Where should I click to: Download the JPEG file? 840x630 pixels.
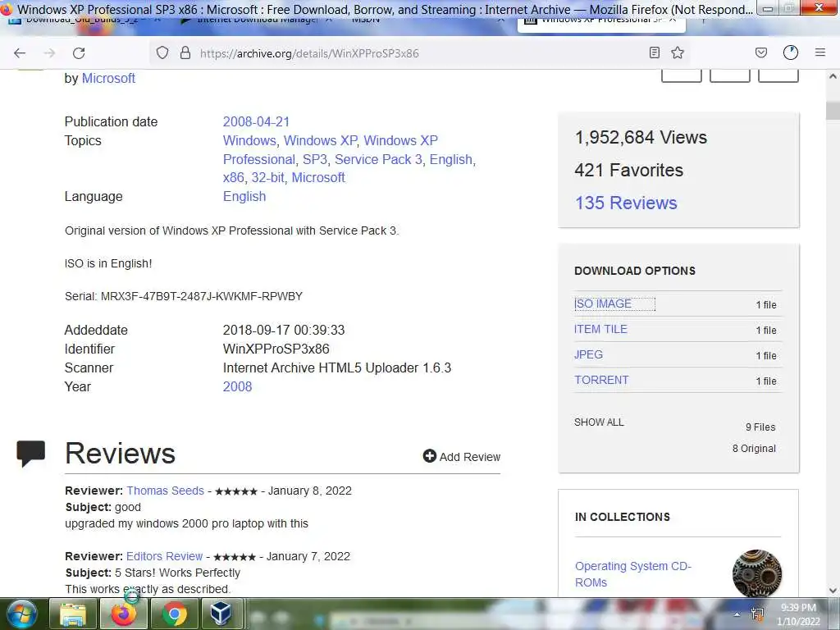[588, 354]
